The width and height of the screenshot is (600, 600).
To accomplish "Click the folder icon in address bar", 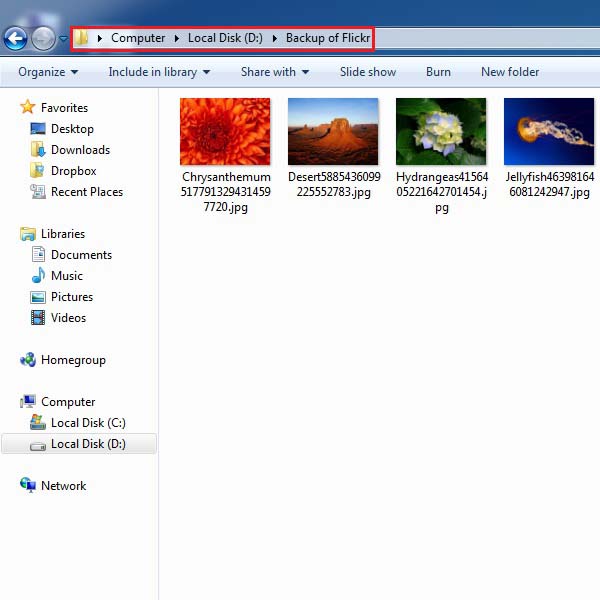I will pos(81,38).
